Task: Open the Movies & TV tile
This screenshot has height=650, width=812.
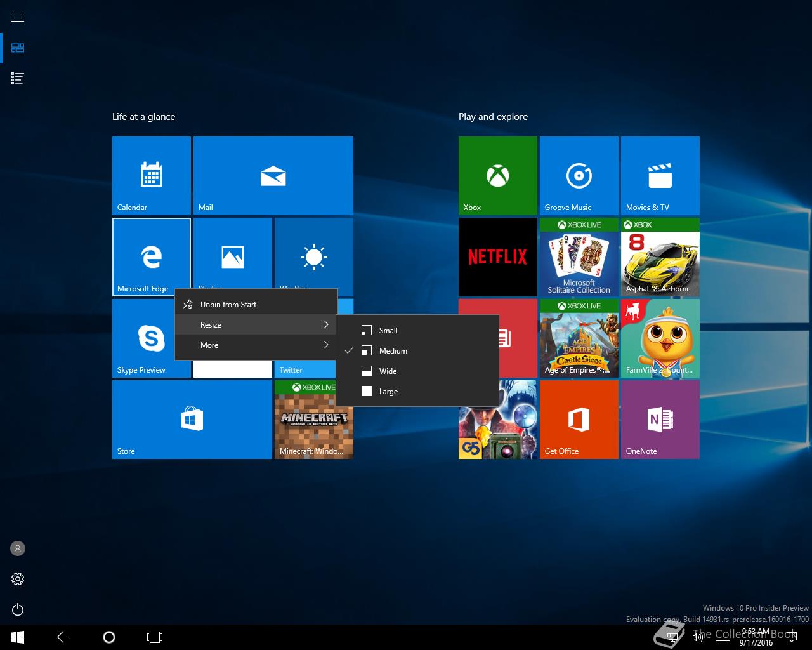Action: pyautogui.click(x=660, y=176)
